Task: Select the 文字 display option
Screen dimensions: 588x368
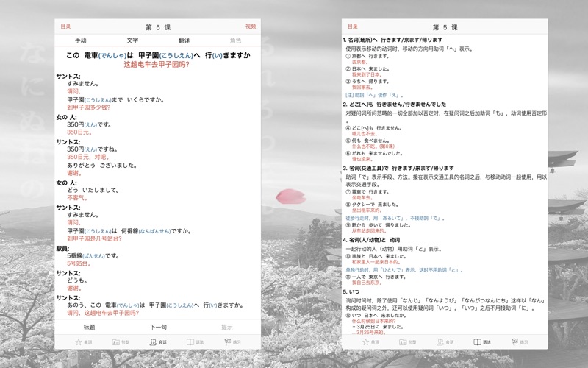Action: point(132,40)
